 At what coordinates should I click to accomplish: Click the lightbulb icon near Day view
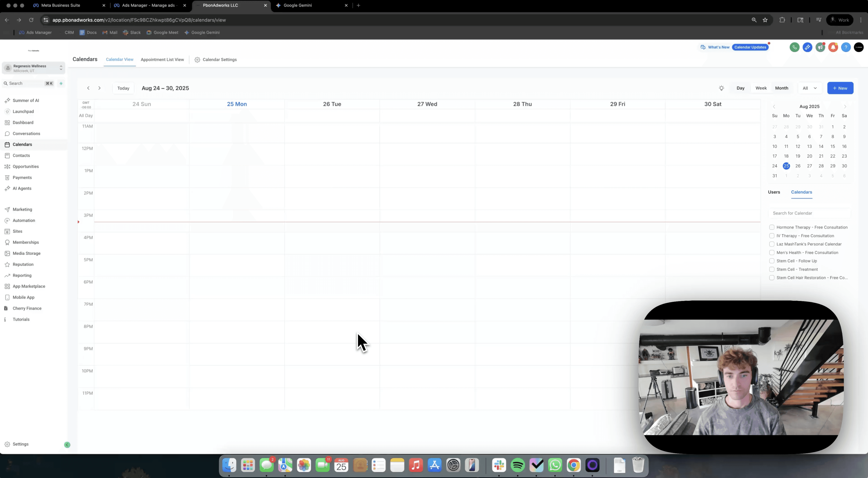point(721,88)
